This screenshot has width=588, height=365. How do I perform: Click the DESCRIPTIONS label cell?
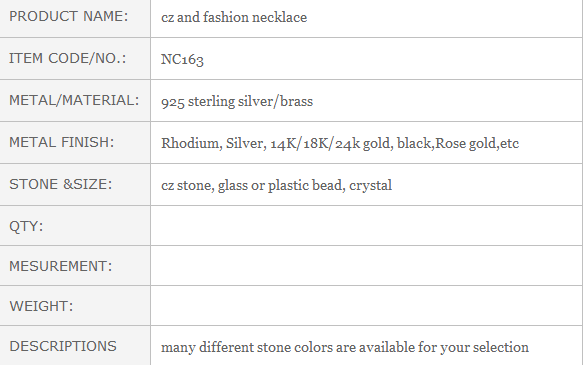click(75, 346)
